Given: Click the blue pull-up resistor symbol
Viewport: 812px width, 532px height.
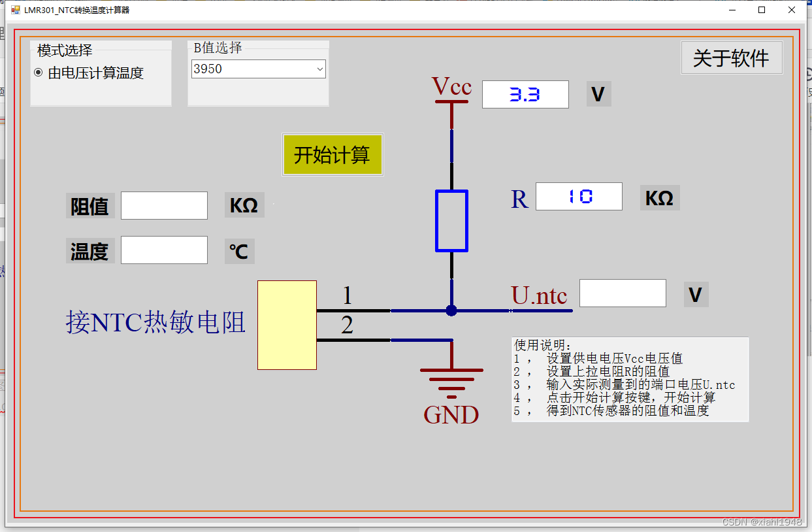Looking at the screenshot, I should coord(451,220).
